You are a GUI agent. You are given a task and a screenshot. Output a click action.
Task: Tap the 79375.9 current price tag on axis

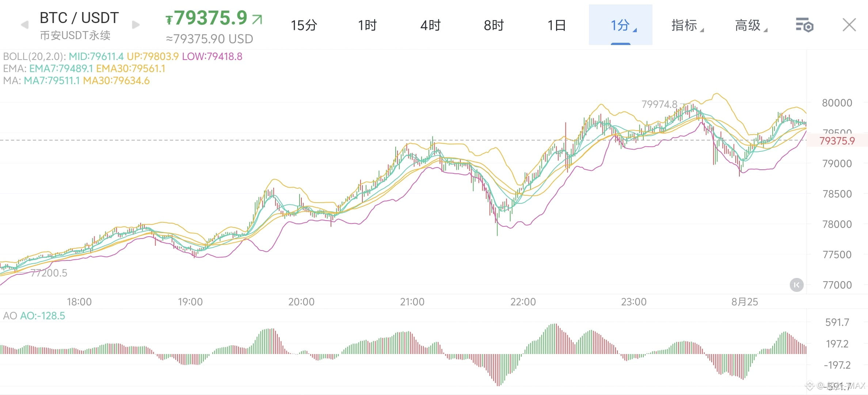pyautogui.click(x=837, y=141)
